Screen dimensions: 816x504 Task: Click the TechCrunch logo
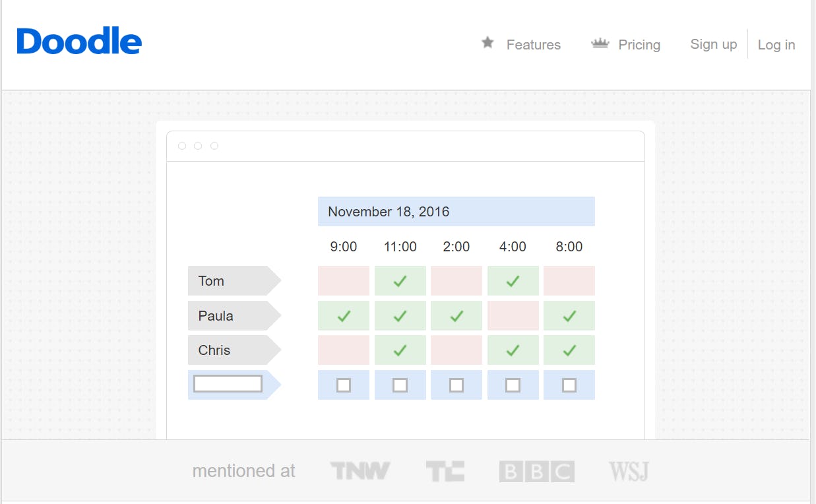(x=445, y=471)
